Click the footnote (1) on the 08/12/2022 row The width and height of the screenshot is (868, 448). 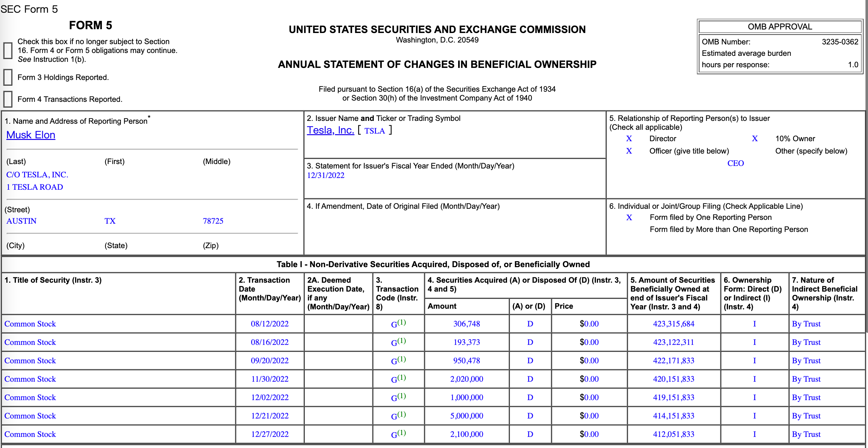click(x=401, y=322)
